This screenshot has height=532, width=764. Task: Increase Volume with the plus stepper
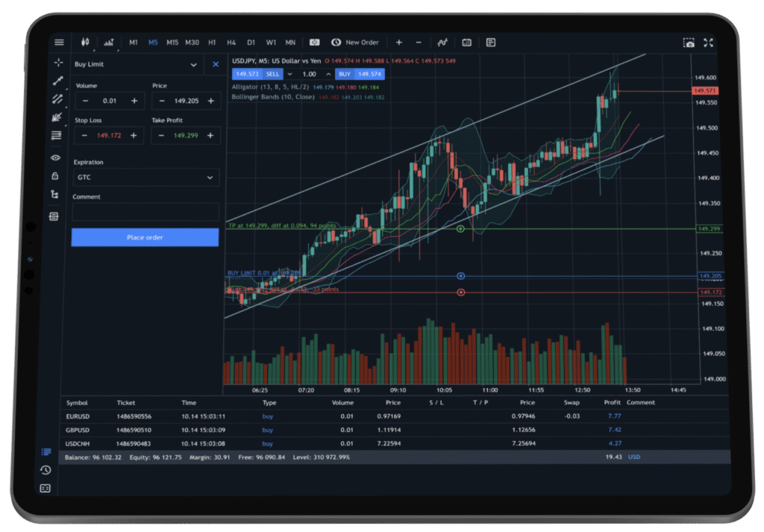click(134, 101)
